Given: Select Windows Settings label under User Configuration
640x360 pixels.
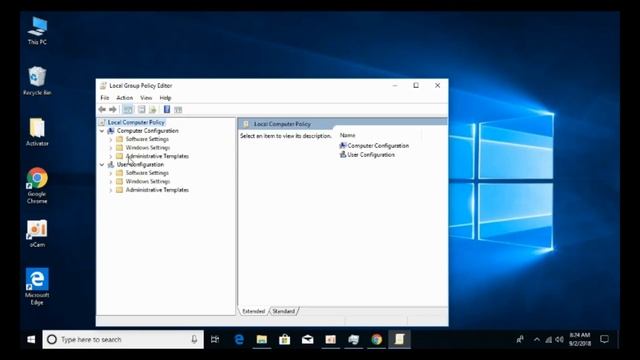Looking at the screenshot, I should [148, 182].
